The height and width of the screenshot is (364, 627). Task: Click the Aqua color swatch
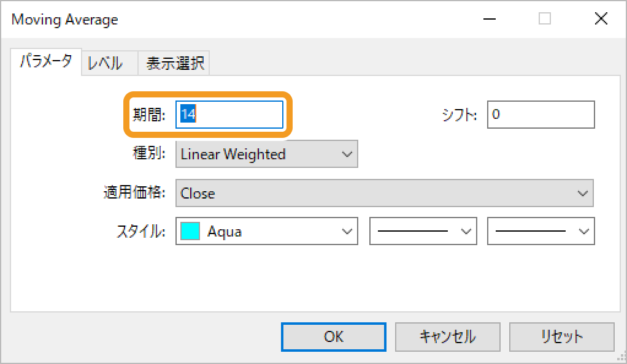click(x=190, y=232)
